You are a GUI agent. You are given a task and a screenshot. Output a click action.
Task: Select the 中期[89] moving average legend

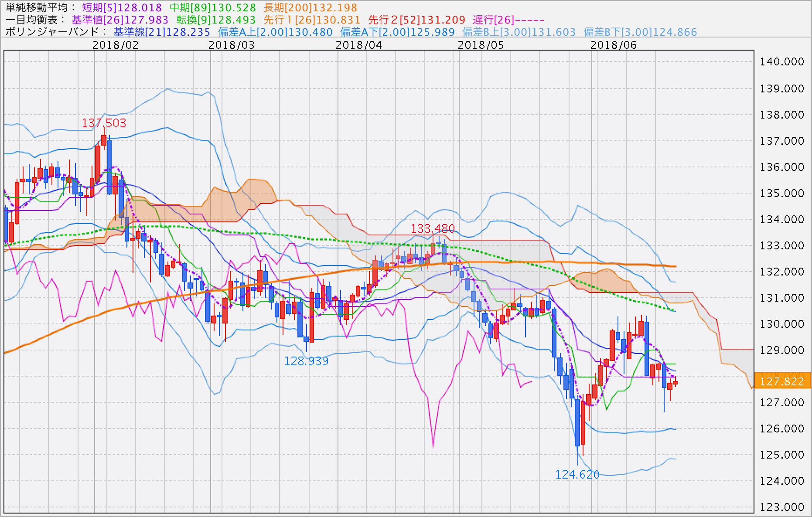pyautogui.click(x=212, y=7)
